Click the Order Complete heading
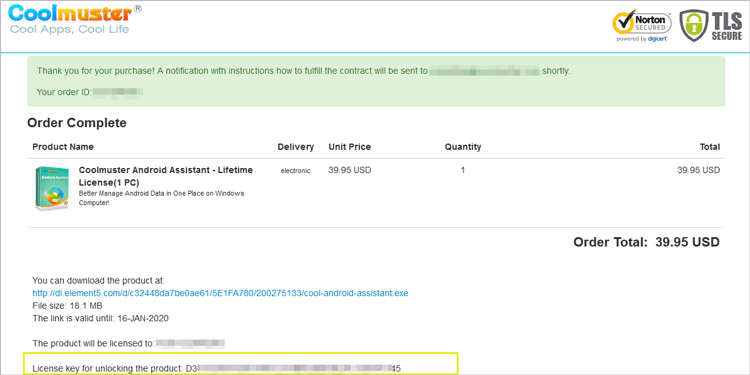The height and width of the screenshot is (375, 750). (x=77, y=123)
